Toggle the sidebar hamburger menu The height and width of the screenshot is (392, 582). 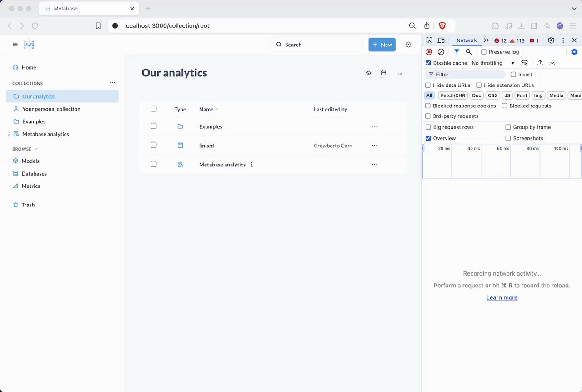15,45
